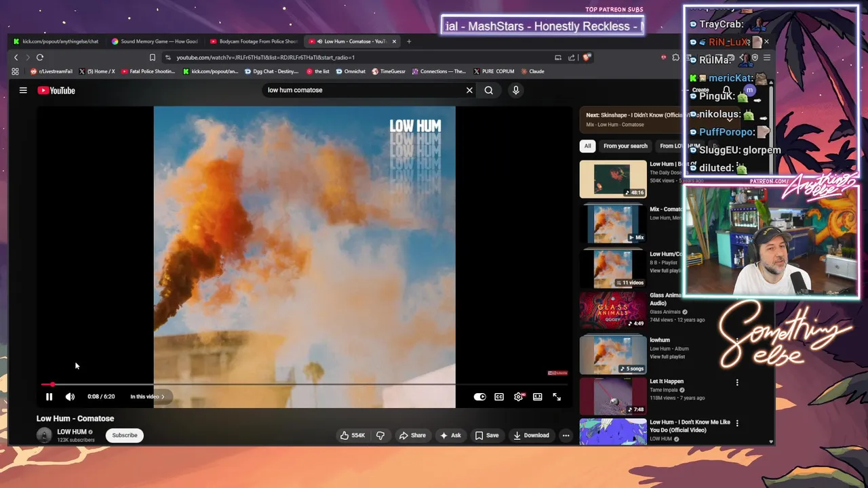Like the video (554K thumbs up)
The height and width of the screenshot is (488, 868).
(353, 435)
